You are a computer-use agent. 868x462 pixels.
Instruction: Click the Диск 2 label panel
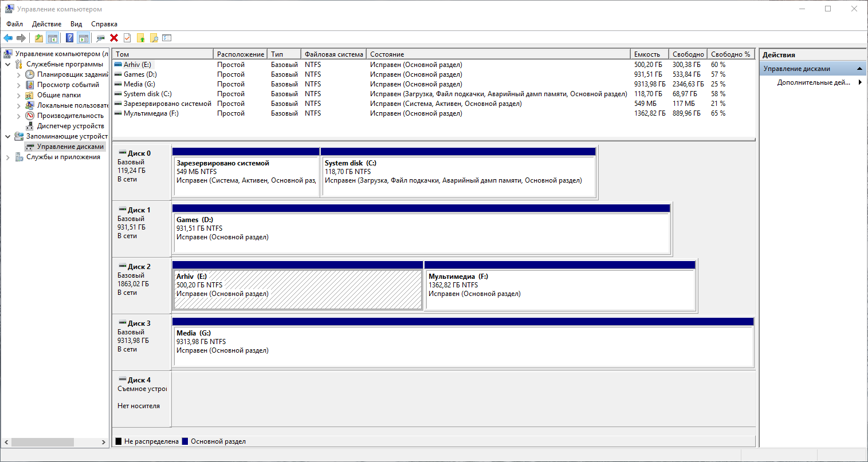[x=142, y=286]
